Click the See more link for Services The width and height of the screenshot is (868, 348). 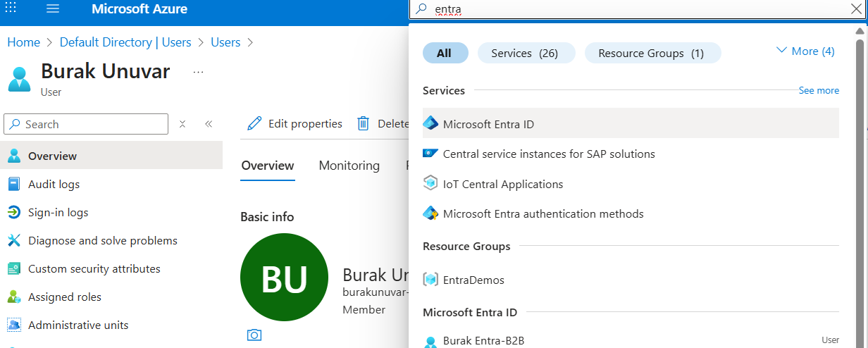pyautogui.click(x=819, y=91)
